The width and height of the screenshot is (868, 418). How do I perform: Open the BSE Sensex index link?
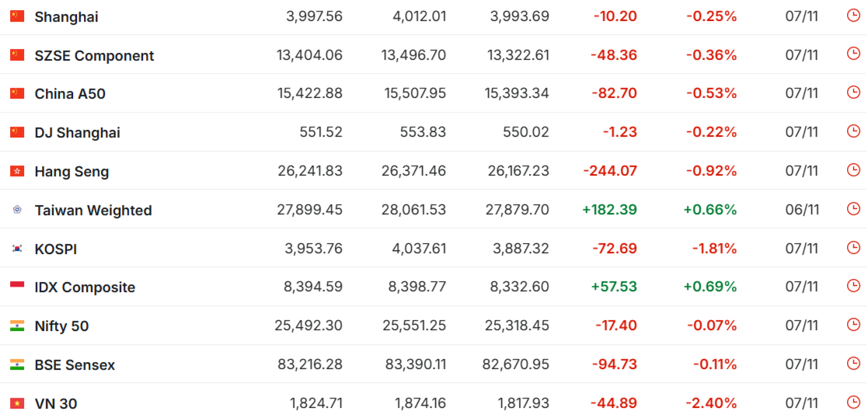75,364
